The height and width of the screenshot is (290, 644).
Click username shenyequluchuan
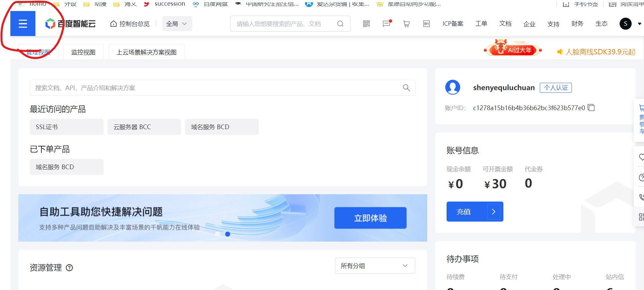[504, 88]
